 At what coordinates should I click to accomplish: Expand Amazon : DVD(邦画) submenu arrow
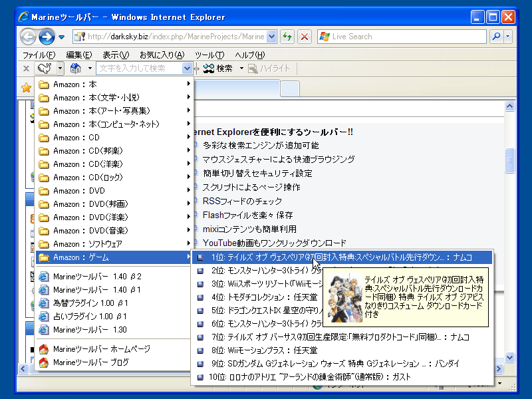[x=188, y=204]
